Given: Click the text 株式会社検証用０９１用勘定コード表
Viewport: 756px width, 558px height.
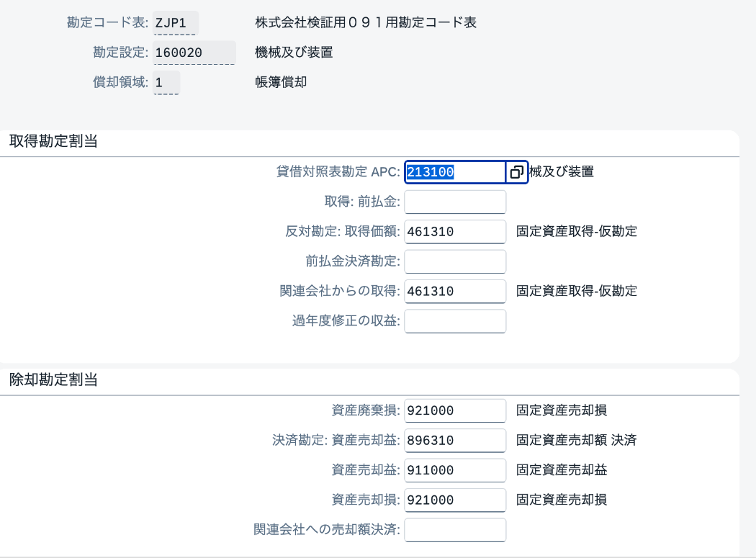Looking at the screenshot, I should (366, 22).
